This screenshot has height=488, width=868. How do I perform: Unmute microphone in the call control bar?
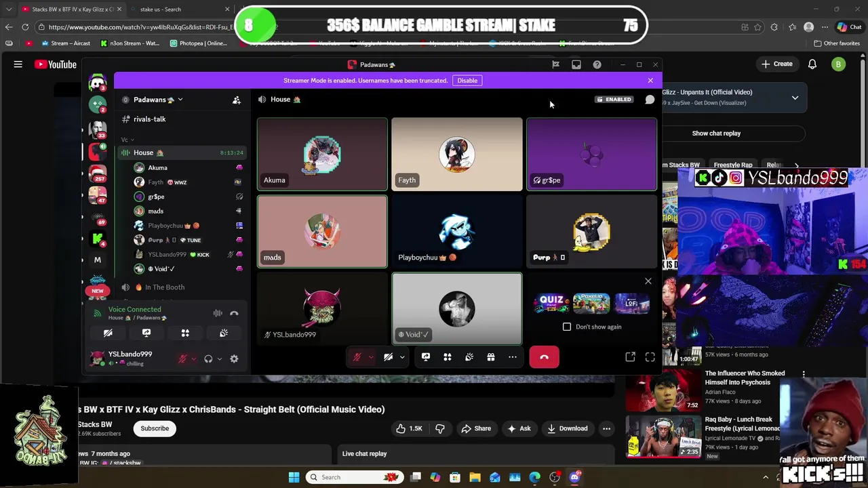[x=357, y=357]
